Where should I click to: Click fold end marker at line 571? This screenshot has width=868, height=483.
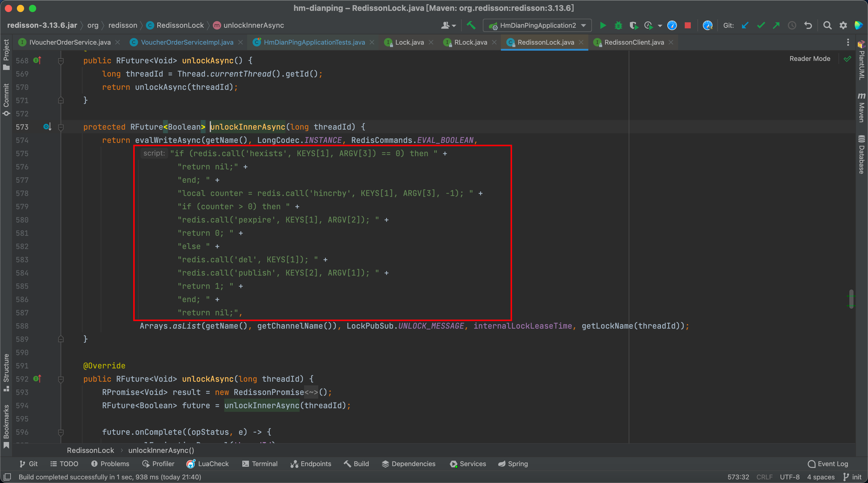61,100
